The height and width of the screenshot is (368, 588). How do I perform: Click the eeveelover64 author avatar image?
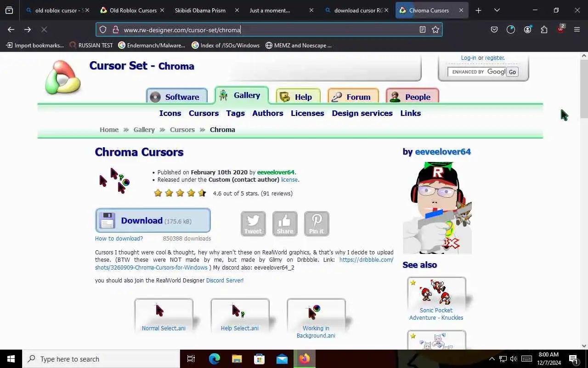click(437, 207)
